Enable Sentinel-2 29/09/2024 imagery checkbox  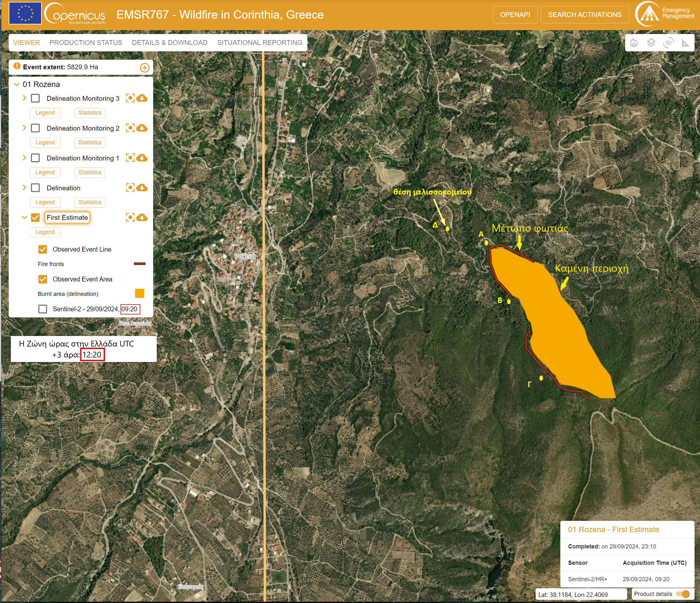[43, 309]
